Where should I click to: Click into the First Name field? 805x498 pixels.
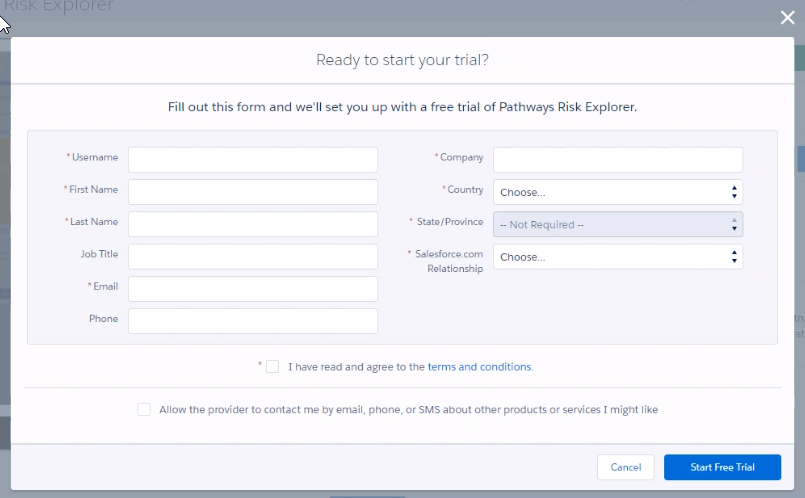tap(253, 192)
